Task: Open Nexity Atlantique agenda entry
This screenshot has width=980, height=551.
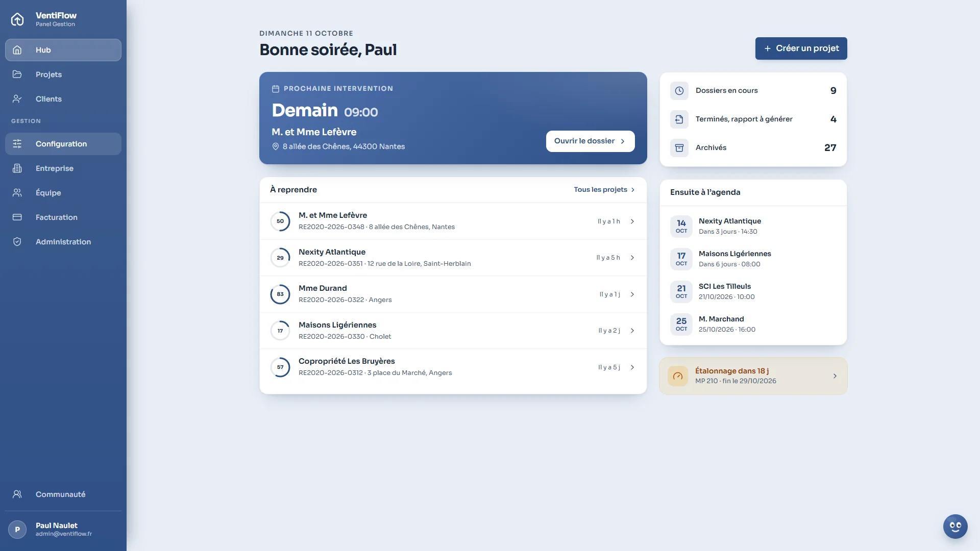Action: [x=753, y=226]
